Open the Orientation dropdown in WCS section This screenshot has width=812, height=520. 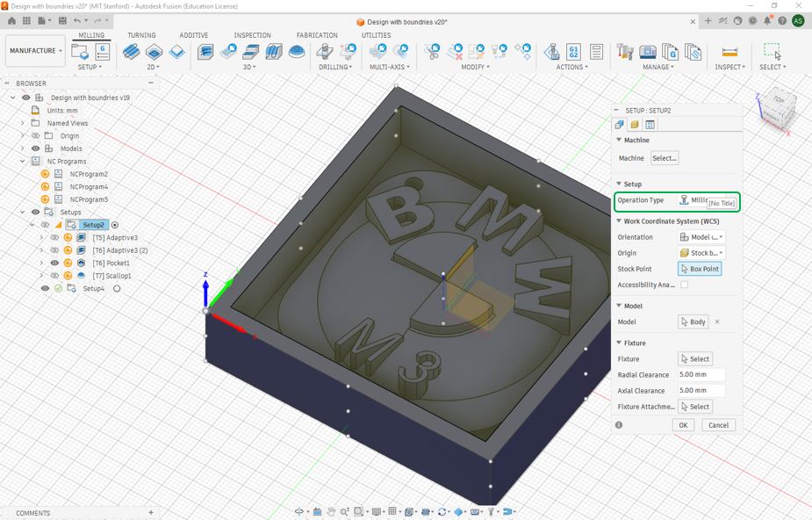pos(701,237)
